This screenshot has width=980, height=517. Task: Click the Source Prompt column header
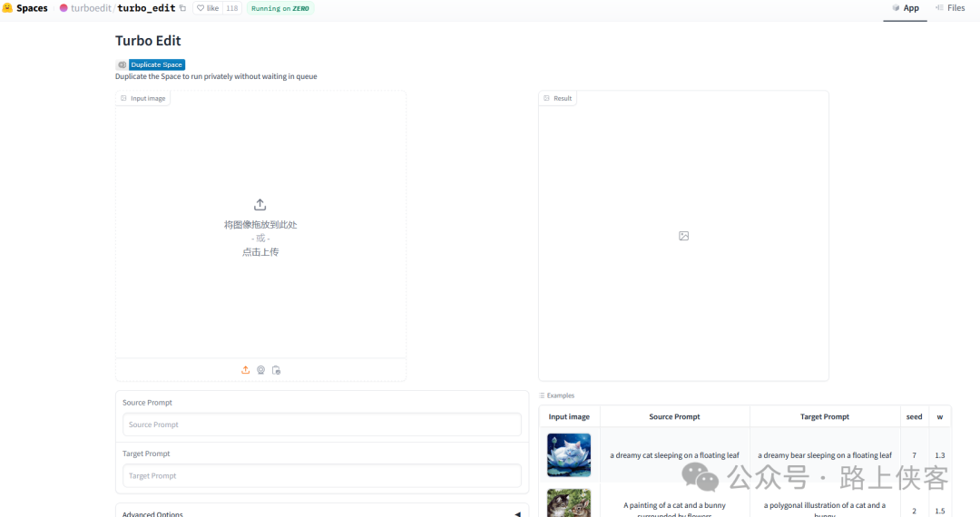click(674, 416)
